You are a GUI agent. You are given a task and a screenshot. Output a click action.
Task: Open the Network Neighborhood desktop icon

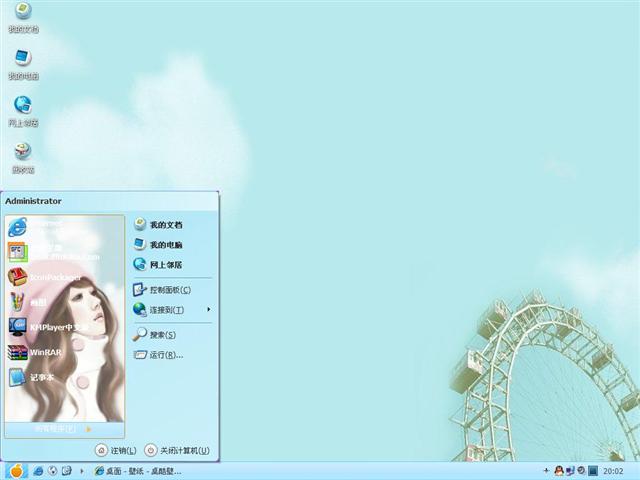coord(23,111)
